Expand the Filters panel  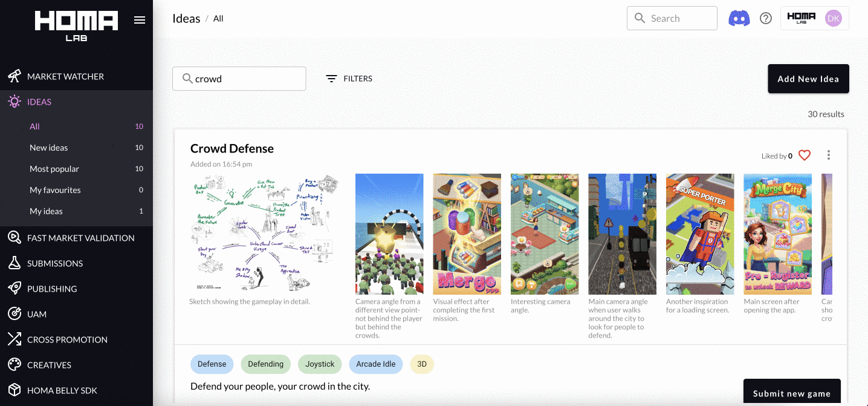pos(349,79)
